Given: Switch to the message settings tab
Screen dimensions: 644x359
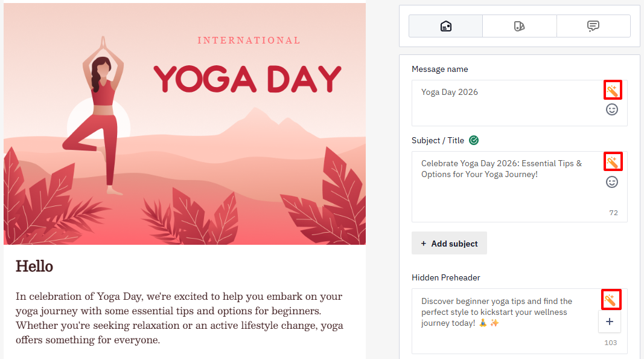Looking at the screenshot, I should [x=445, y=27].
